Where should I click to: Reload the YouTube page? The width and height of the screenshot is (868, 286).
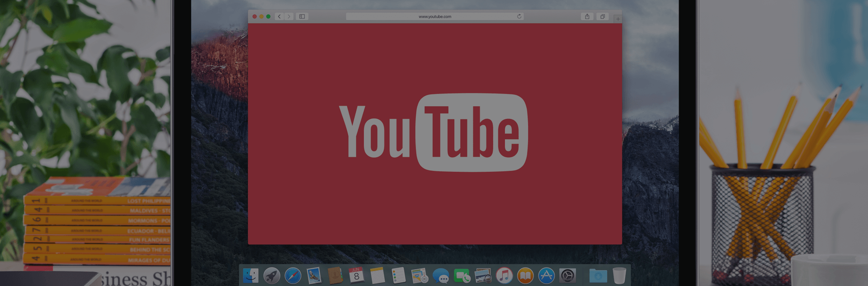[519, 17]
